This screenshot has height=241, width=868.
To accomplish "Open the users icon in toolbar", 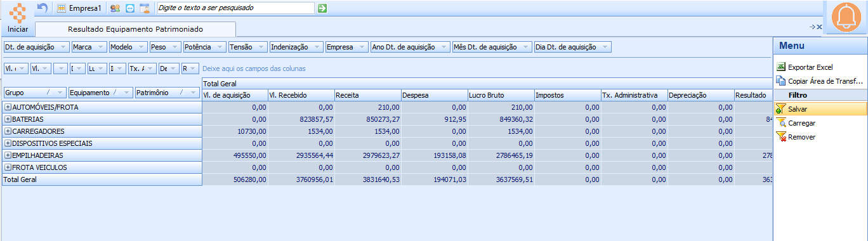I will pyautogui.click(x=115, y=8).
